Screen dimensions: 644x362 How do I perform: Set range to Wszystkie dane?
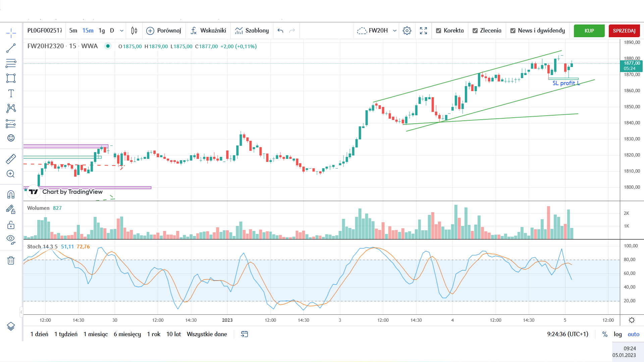tap(207, 334)
